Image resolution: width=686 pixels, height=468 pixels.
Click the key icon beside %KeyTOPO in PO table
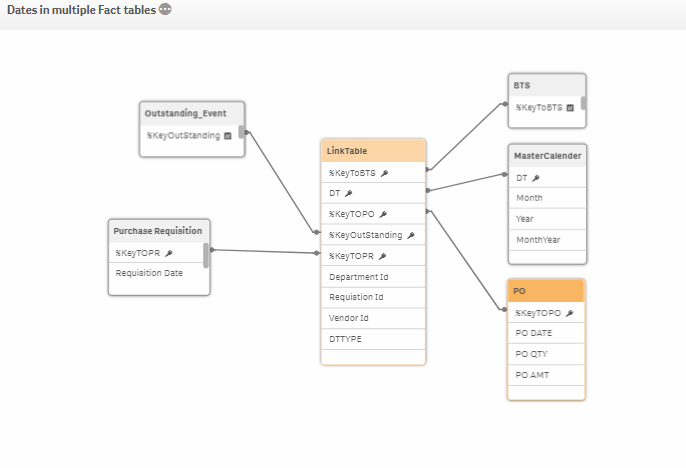[x=569, y=313]
